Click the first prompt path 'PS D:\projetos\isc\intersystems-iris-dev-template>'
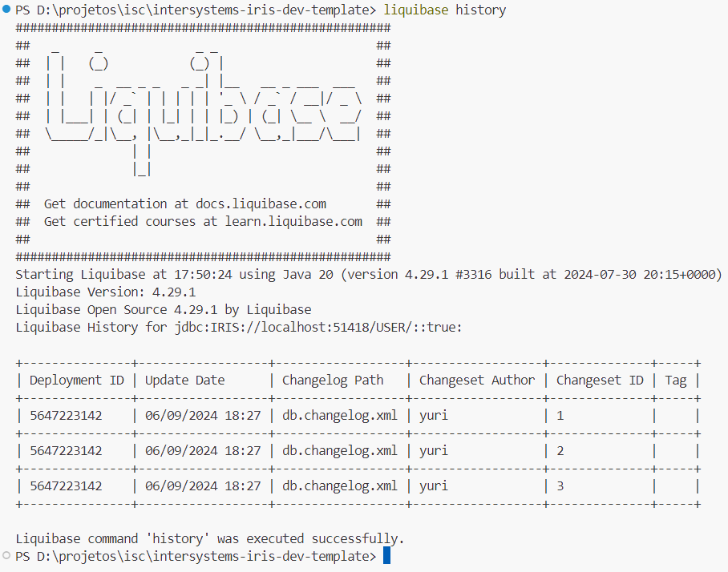This screenshot has width=728, height=572. [x=196, y=10]
